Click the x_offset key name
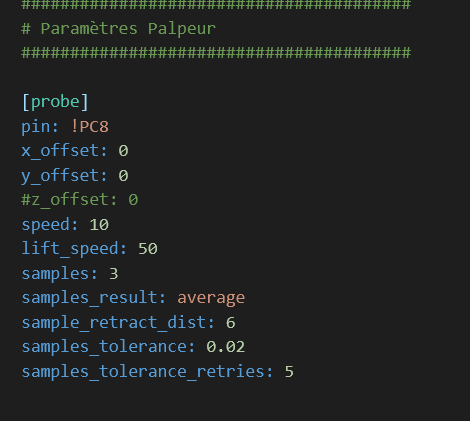470x421 pixels. [x=65, y=151]
